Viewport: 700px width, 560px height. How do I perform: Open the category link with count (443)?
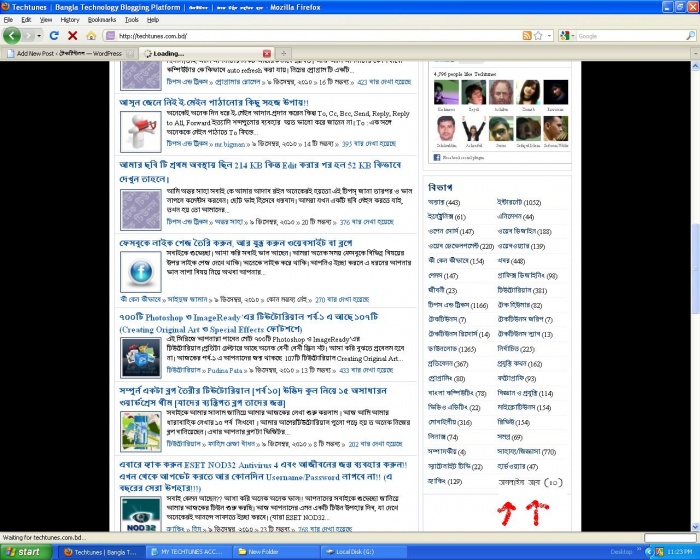coord(444,202)
